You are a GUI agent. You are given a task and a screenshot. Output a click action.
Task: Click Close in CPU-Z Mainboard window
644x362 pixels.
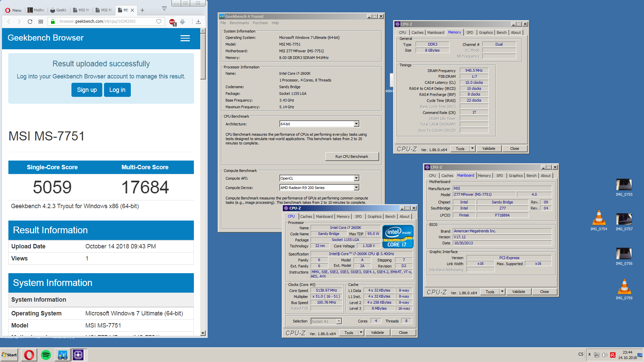point(544,292)
